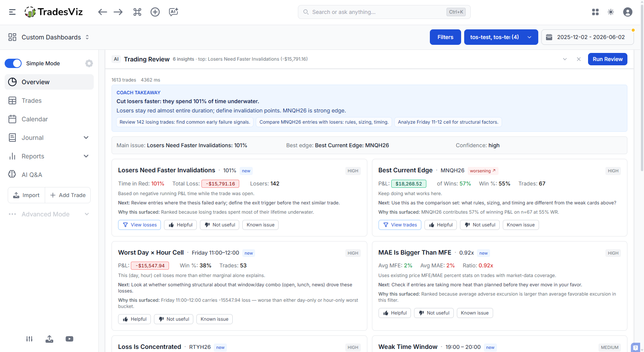Open the date range picker
Screen dimensions: 644x352
coord(588,37)
